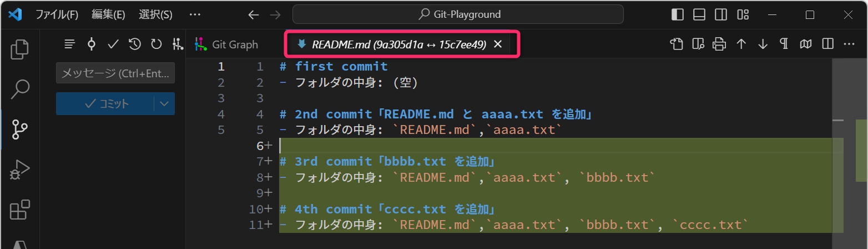Click the Open File icon in editor toolbar

click(676, 44)
